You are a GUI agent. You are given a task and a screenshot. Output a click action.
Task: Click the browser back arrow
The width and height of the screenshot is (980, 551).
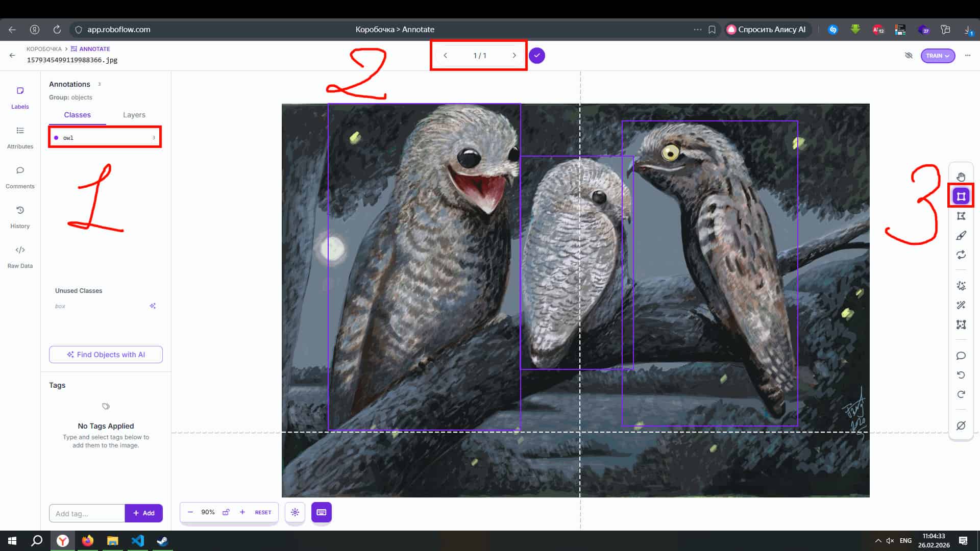click(12, 30)
